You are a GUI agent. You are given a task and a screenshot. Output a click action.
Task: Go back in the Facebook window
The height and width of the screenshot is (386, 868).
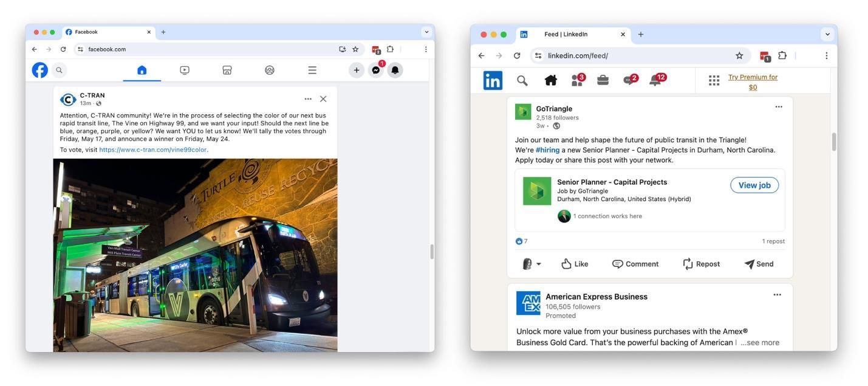click(x=35, y=49)
